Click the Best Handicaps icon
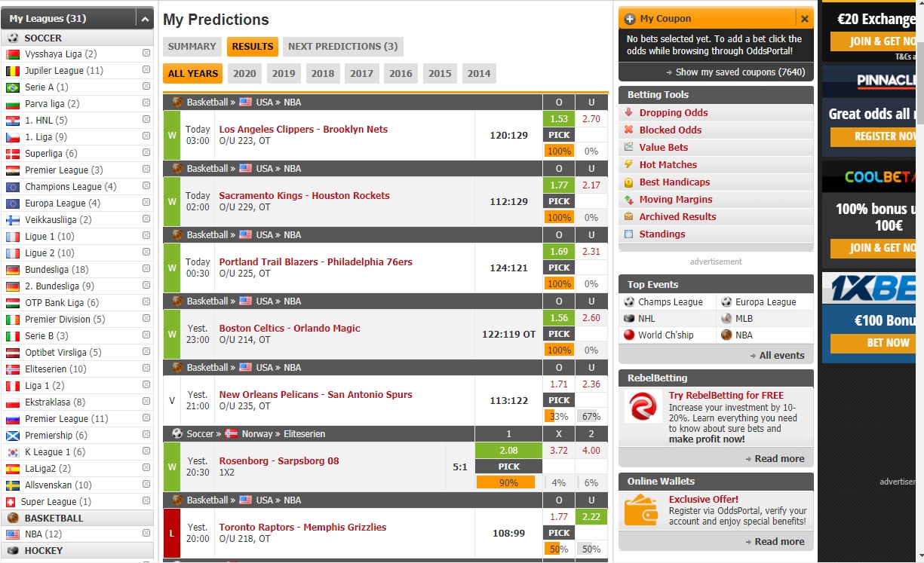 tap(628, 182)
